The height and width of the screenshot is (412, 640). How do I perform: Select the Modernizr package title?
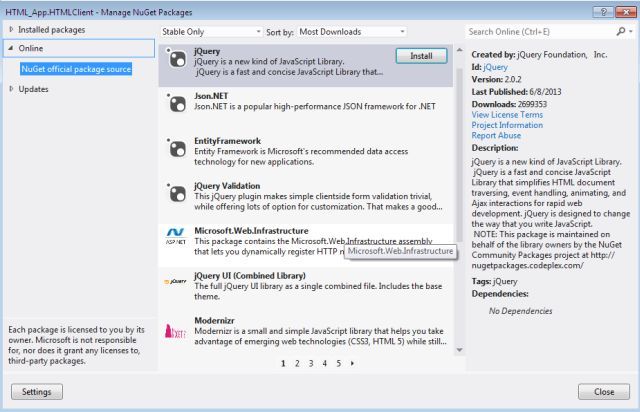pyautogui.click(x=214, y=321)
